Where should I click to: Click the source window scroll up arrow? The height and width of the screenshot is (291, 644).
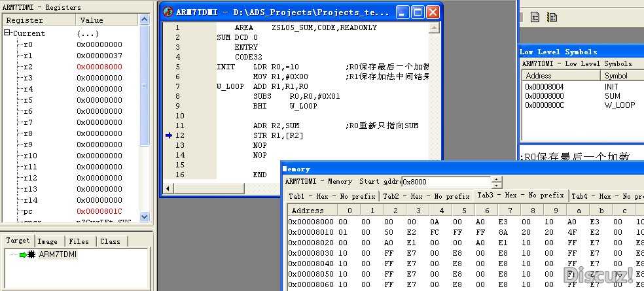pyautogui.click(x=434, y=27)
